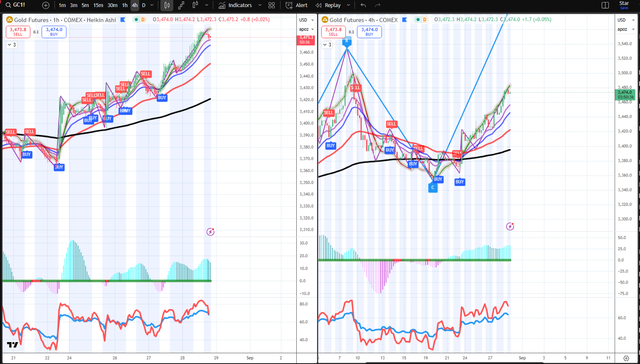Switch to the 3m interval
The image size is (640, 364).
point(74,5)
